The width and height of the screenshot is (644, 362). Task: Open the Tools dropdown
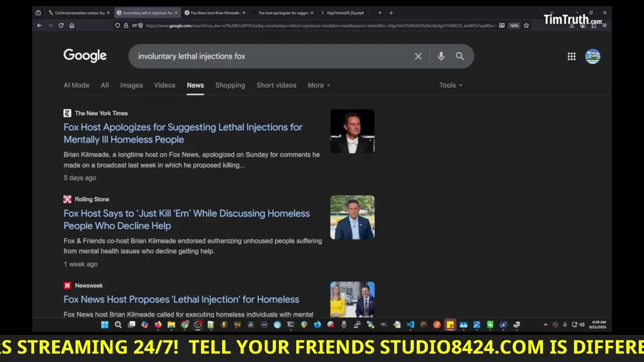pyautogui.click(x=450, y=85)
